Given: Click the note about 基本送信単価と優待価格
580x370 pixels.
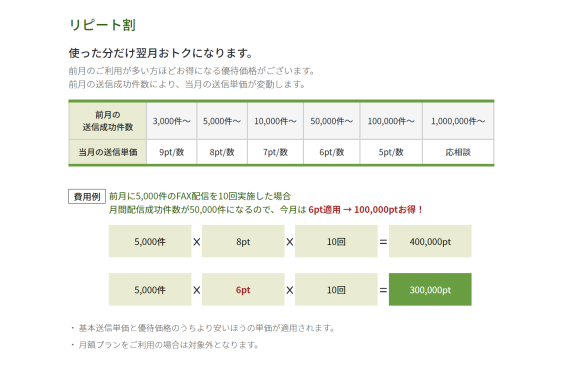Looking at the screenshot, I should (x=206, y=328).
